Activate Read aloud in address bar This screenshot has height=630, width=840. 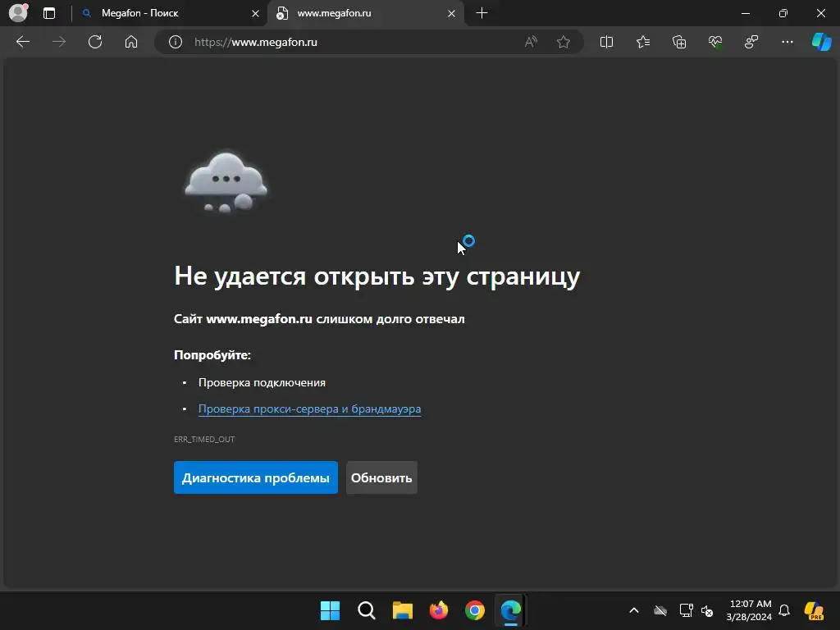tap(531, 42)
